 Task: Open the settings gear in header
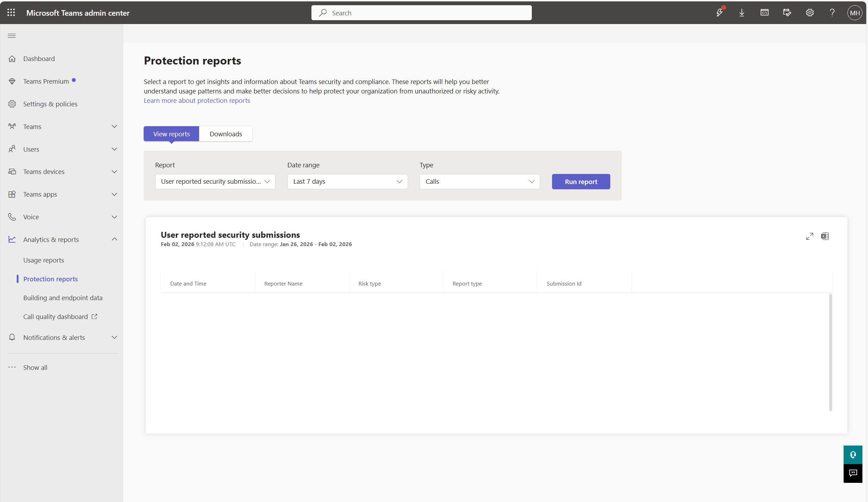[x=809, y=13]
